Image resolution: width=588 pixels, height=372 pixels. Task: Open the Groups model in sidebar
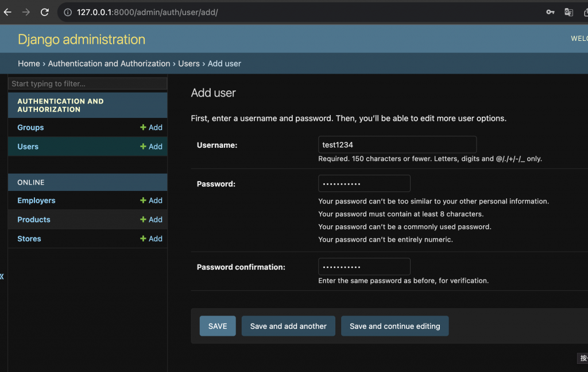(x=30, y=127)
